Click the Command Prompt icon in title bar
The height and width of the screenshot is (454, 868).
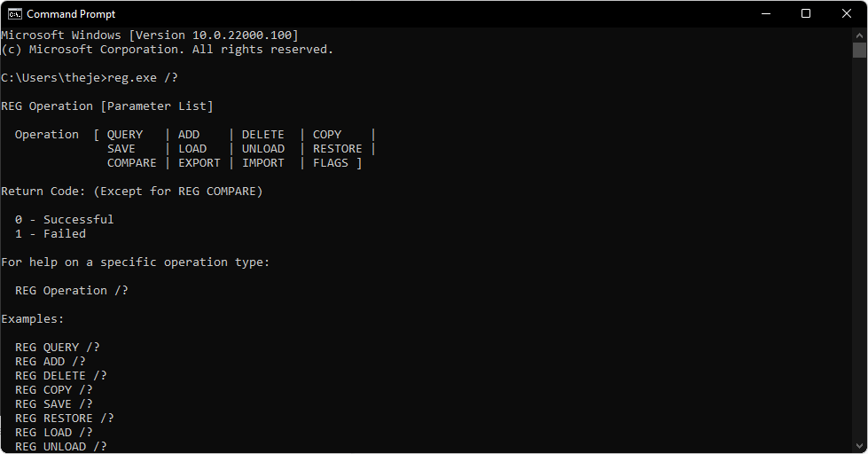tap(14, 14)
